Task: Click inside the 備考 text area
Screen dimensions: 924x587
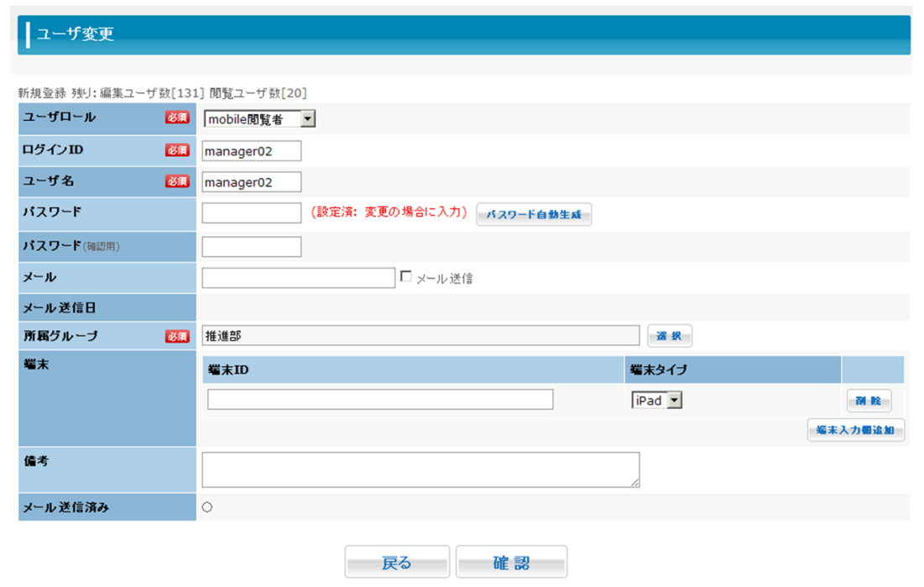Action: pos(420,469)
